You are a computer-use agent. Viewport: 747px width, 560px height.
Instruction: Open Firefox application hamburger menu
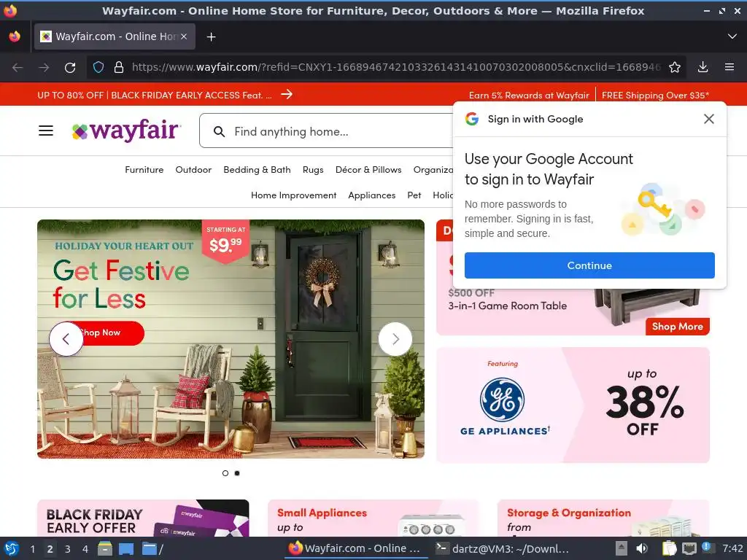[x=729, y=68]
